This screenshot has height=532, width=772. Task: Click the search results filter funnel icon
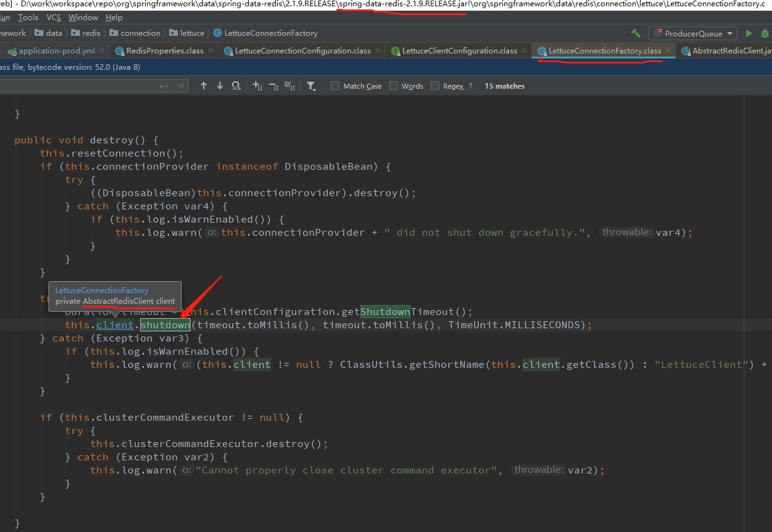point(311,86)
